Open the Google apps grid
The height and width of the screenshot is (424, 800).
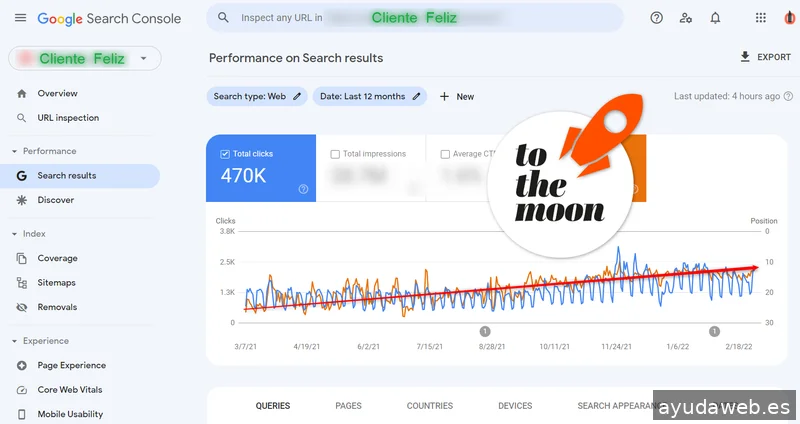761,18
